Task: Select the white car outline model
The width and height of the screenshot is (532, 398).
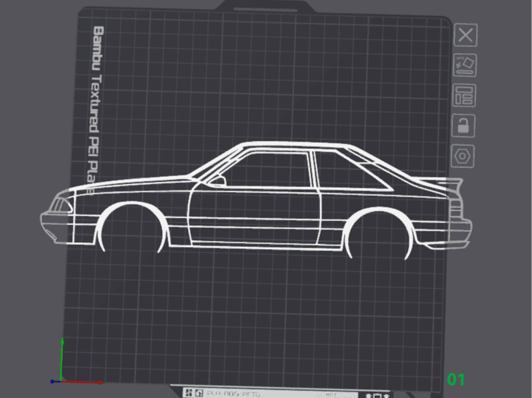Action: coord(256,201)
